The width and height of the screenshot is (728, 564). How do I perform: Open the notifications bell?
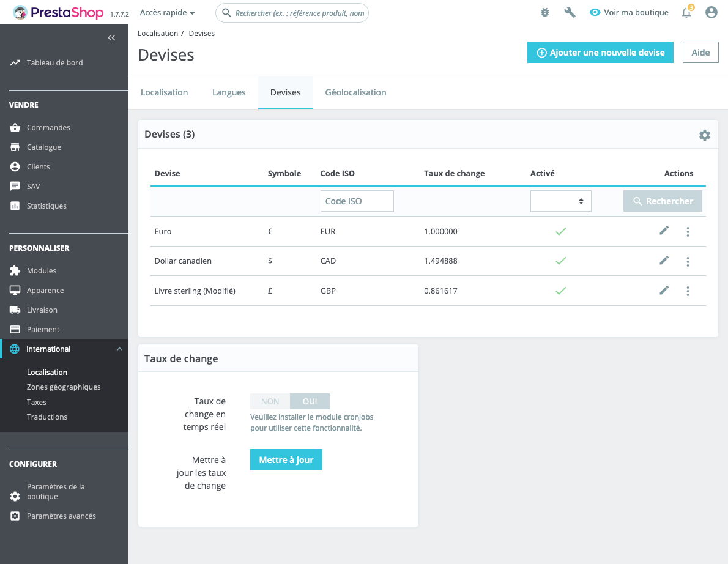click(686, 12)
